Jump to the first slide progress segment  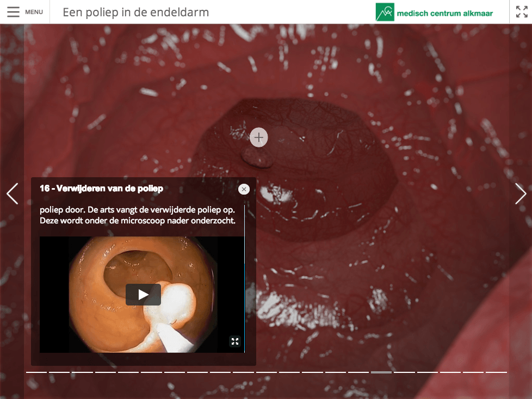(36, 372)
